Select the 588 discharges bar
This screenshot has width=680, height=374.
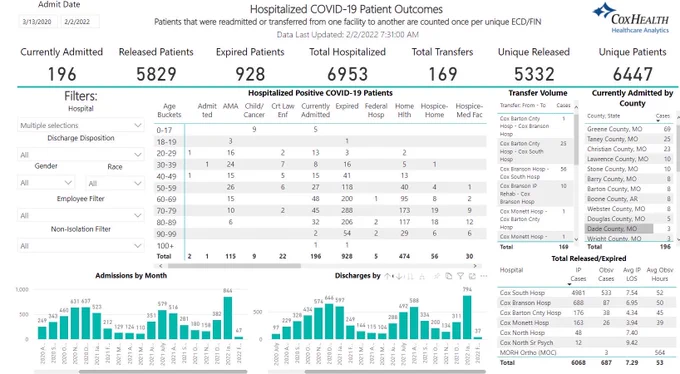[x=414, y=323]
